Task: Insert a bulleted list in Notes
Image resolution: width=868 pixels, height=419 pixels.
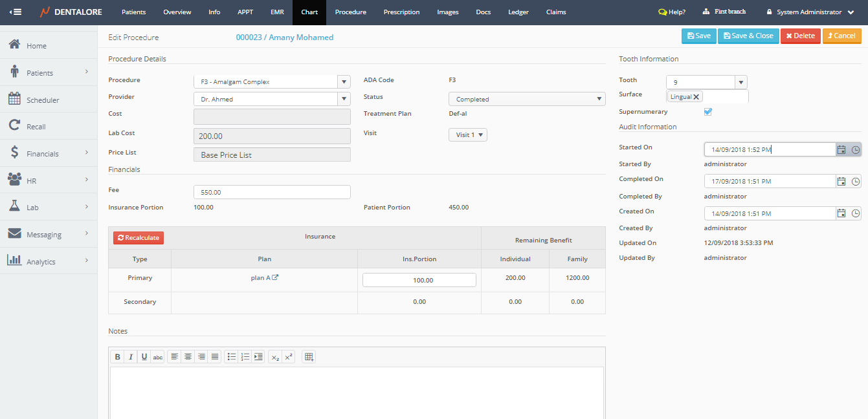Action: point(231,357)
